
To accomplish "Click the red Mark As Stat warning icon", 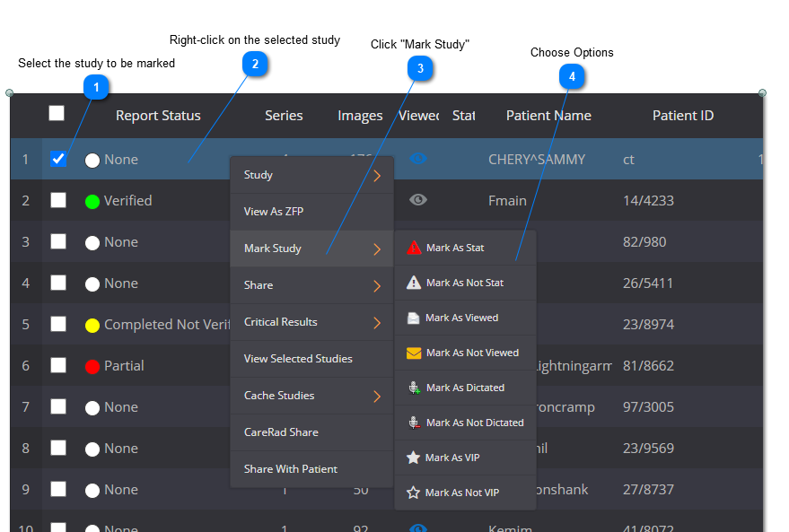I will click(413, 248).
